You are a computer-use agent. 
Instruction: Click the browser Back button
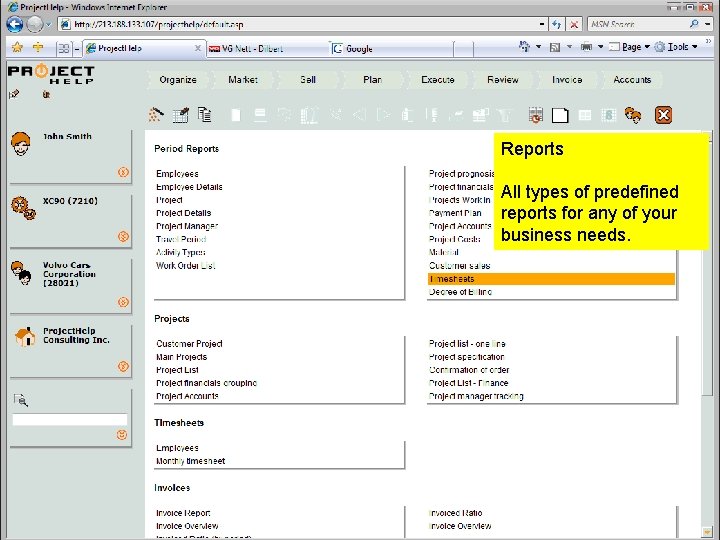coord(15,24)
